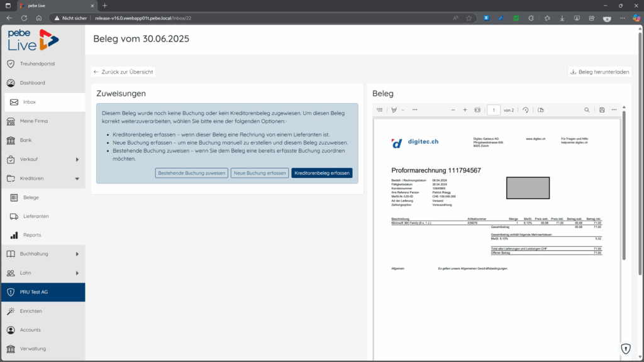Select the PDF highlighter tool

point(394,110)
